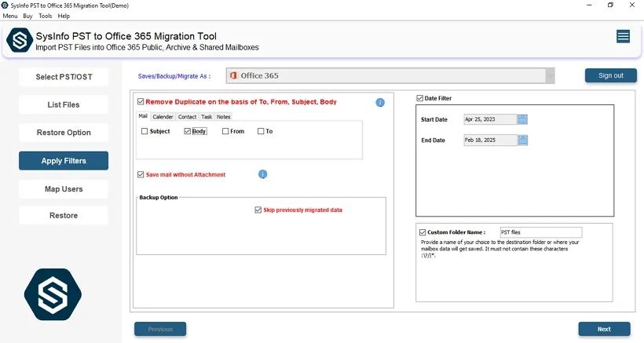
Task: Open the End Date calendar picker
Action: pos(523,140)
